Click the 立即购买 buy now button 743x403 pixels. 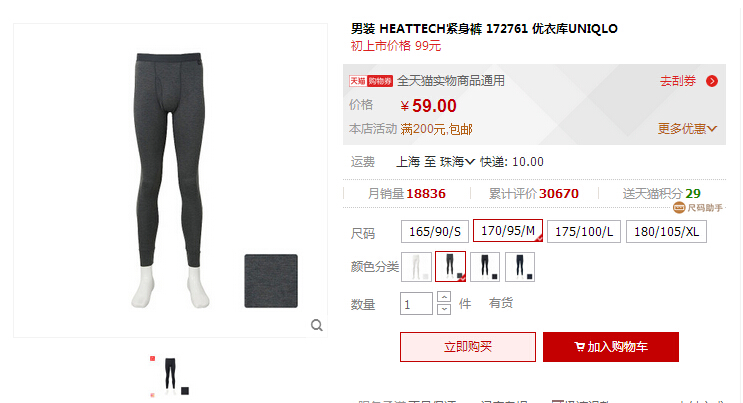(468, 347)
